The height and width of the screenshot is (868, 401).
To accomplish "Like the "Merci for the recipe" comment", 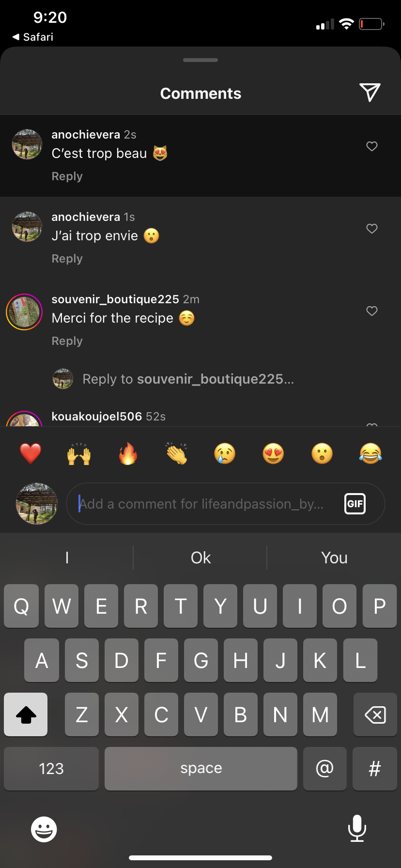I will tap(372, 311).
